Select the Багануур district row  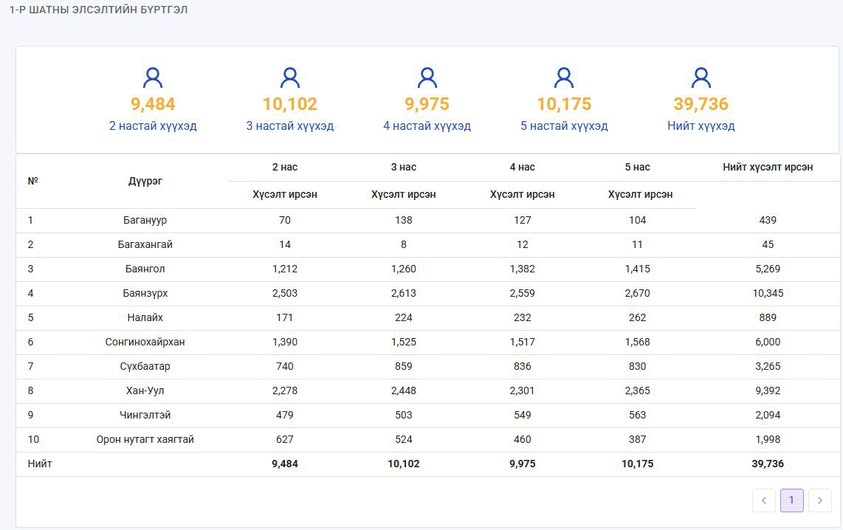point(427,220)
